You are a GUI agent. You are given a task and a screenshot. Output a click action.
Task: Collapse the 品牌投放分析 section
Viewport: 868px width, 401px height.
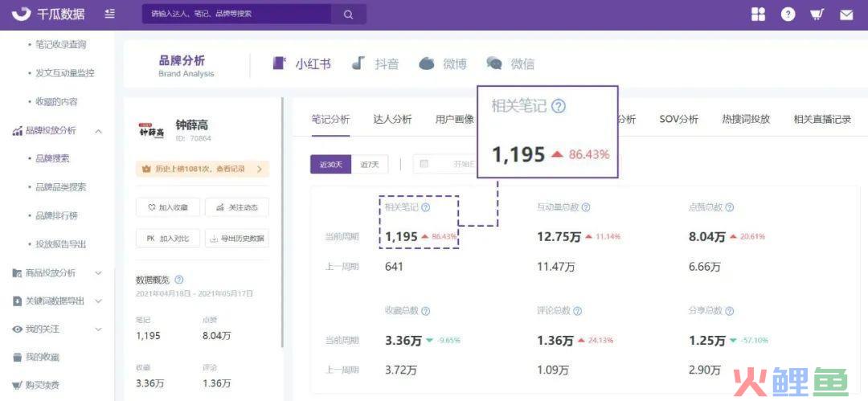pyautogui.click(x=98, y=131)
